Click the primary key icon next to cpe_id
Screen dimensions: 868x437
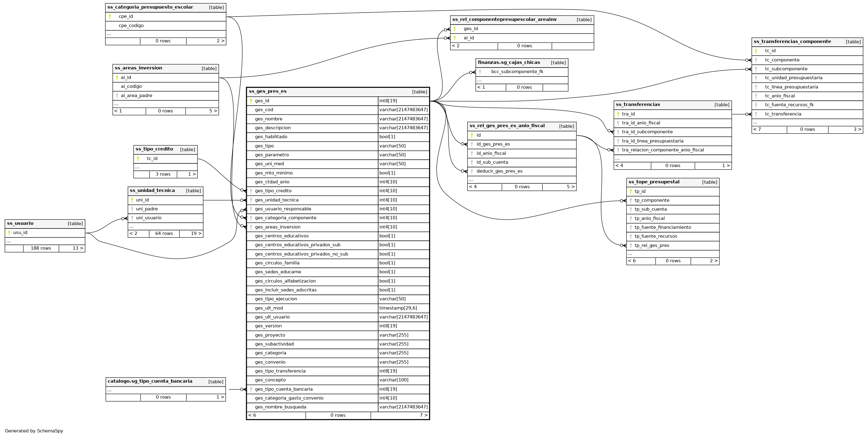click(x=110, y=17)
